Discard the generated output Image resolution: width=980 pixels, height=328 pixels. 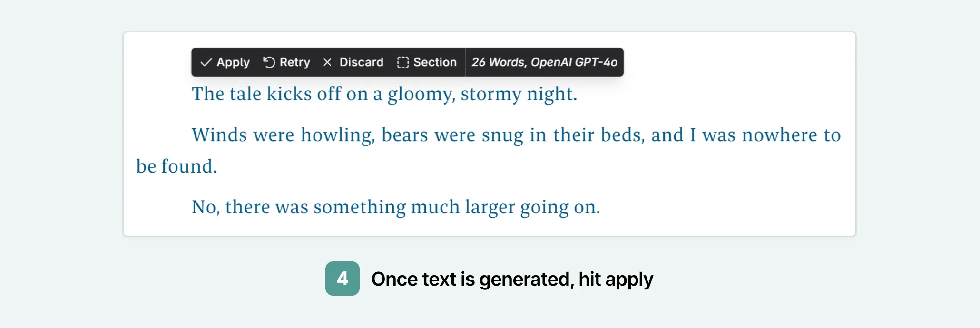pyautogui.click(x=361, y=62)
